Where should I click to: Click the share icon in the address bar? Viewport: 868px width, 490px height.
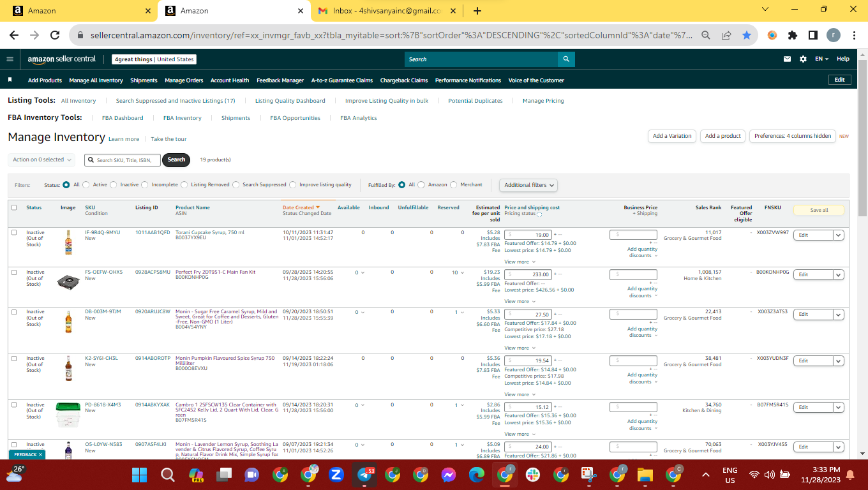pos(726,36)
